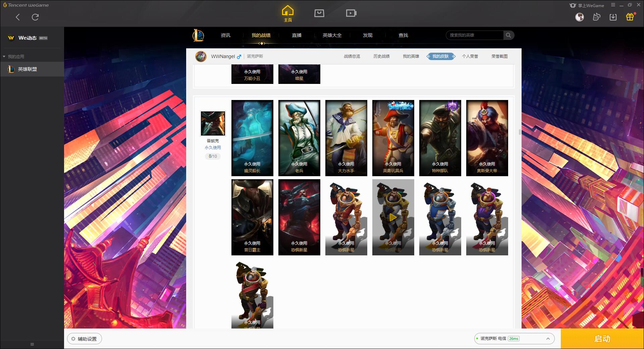Switch to 战绩总览 sub-tab
Viewport: 644px width, 349px height.
(x=352, y=56)
